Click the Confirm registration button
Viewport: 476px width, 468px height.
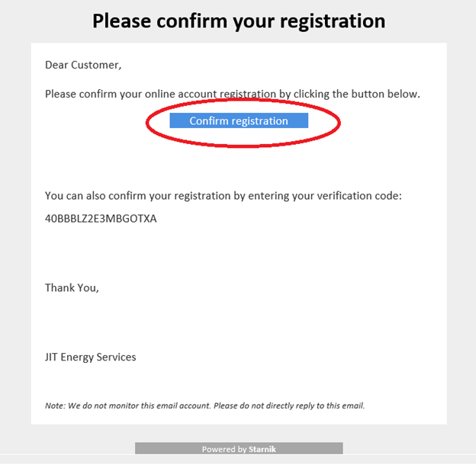(238, 121)
